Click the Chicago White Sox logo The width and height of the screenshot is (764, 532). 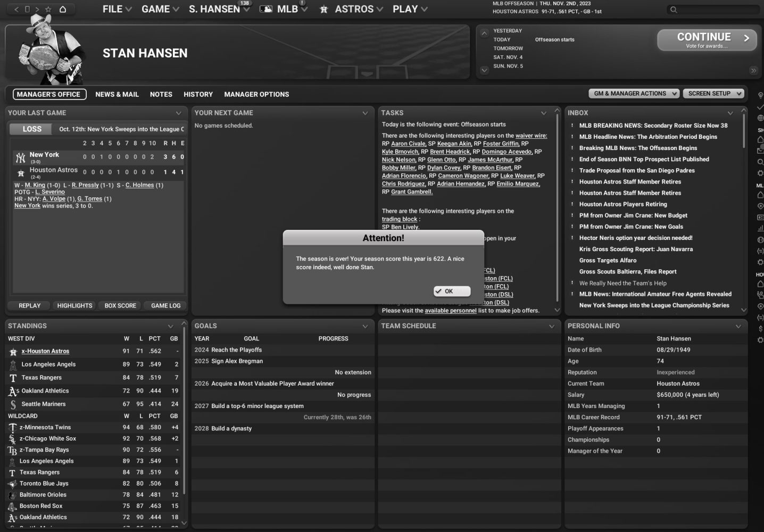12,439
